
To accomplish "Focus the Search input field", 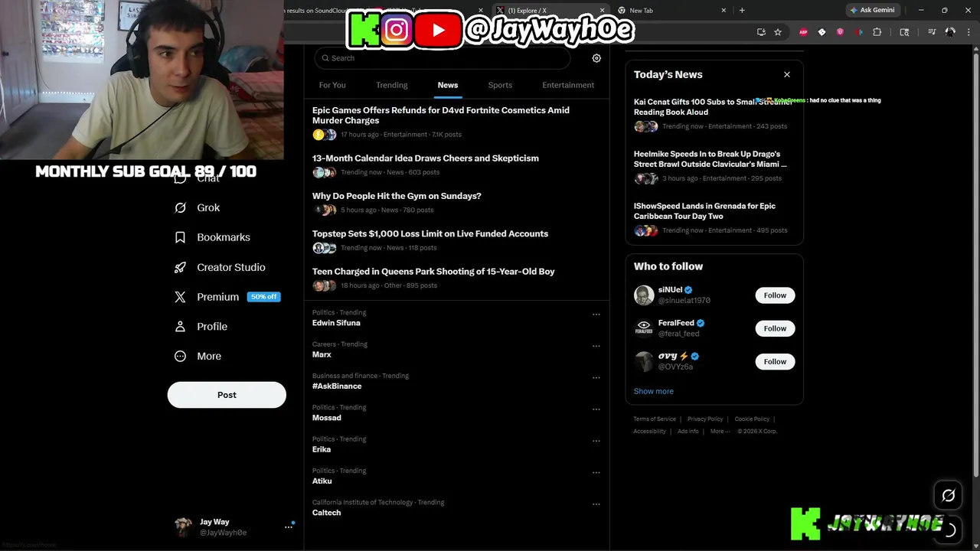I will coord(443,58).
